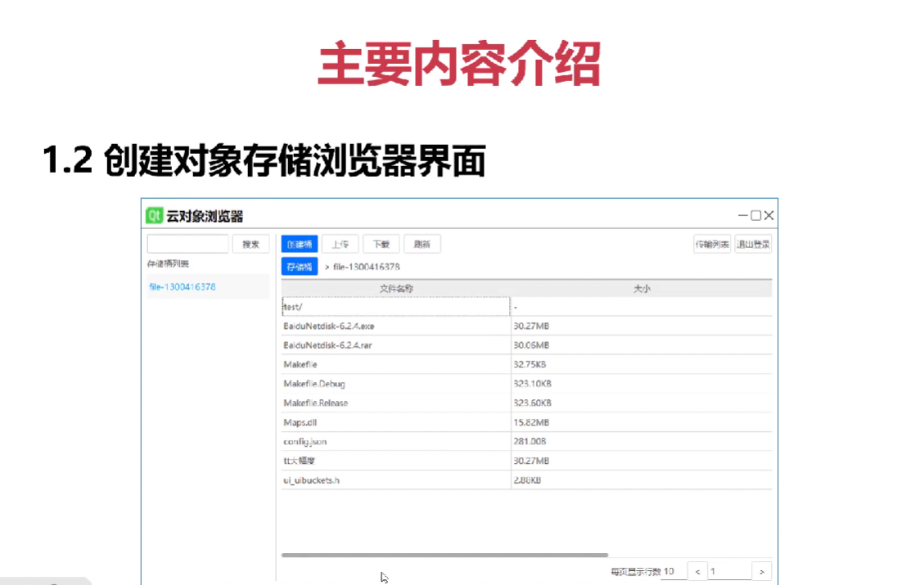Select the Makefile.Release row

pyautogui.click(x=527, y=403)
